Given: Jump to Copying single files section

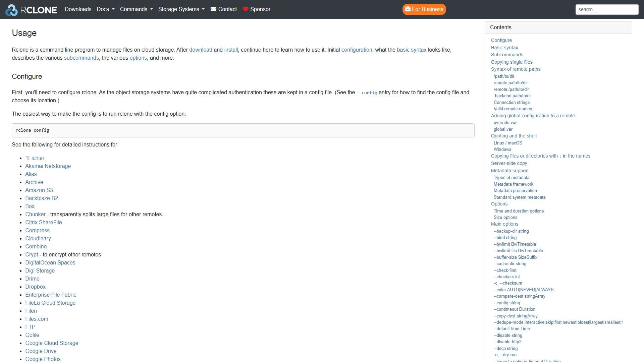Looking at the screenshot, I should [x=512, y=62].
